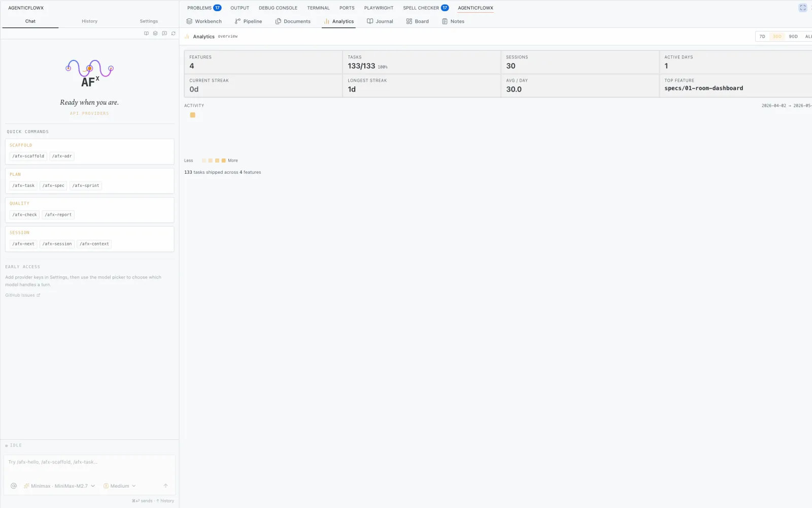The image size is (812, 508).
Task: Select the Analytics view tab
Action: (x=339, y=21)
